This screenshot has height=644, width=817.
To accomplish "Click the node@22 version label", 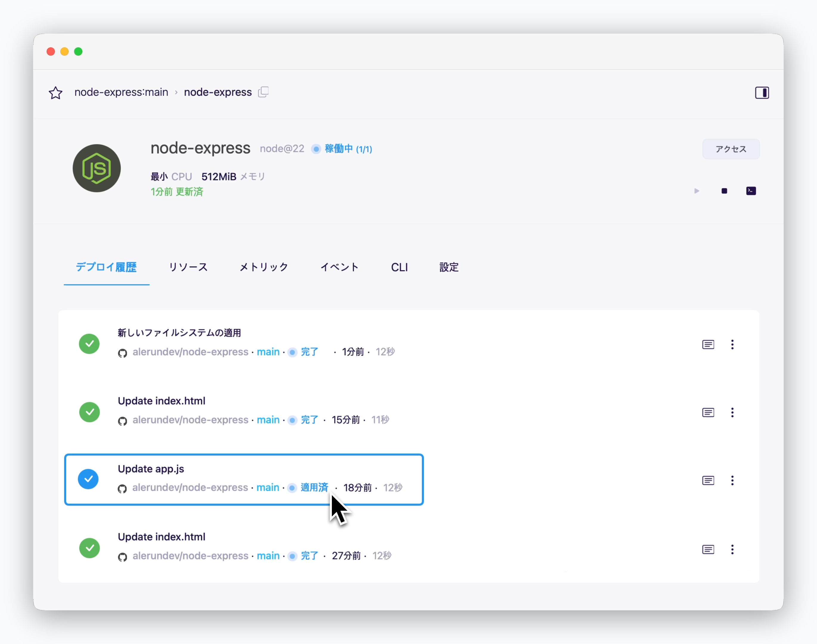I will coord(282,149).
